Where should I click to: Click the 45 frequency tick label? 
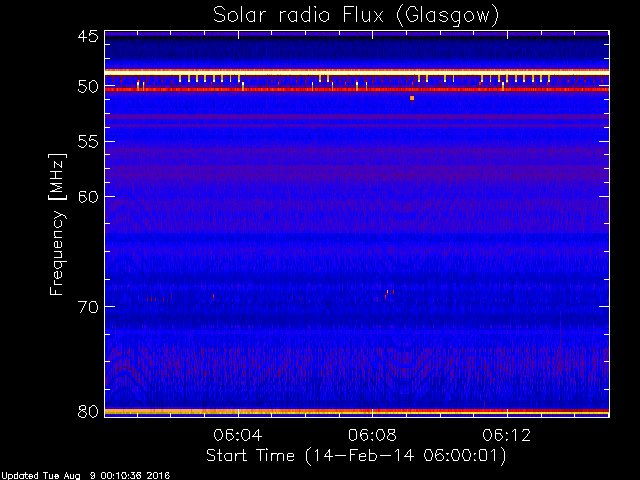[x=88, y=37]
